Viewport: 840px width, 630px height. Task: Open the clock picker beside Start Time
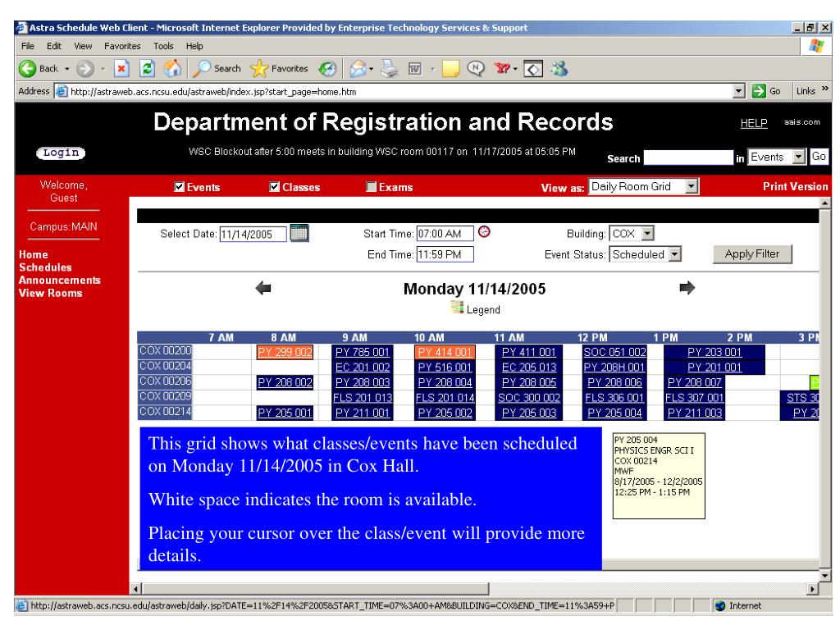(x=484, y=231)
